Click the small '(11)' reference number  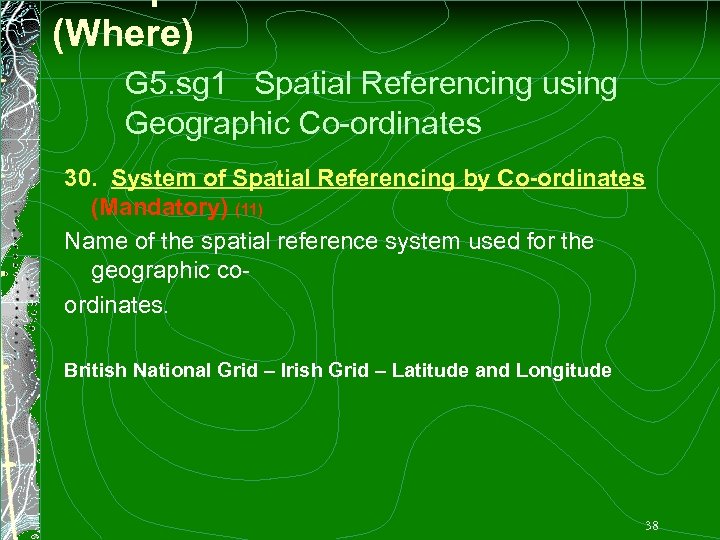click(x=249, y=210)
